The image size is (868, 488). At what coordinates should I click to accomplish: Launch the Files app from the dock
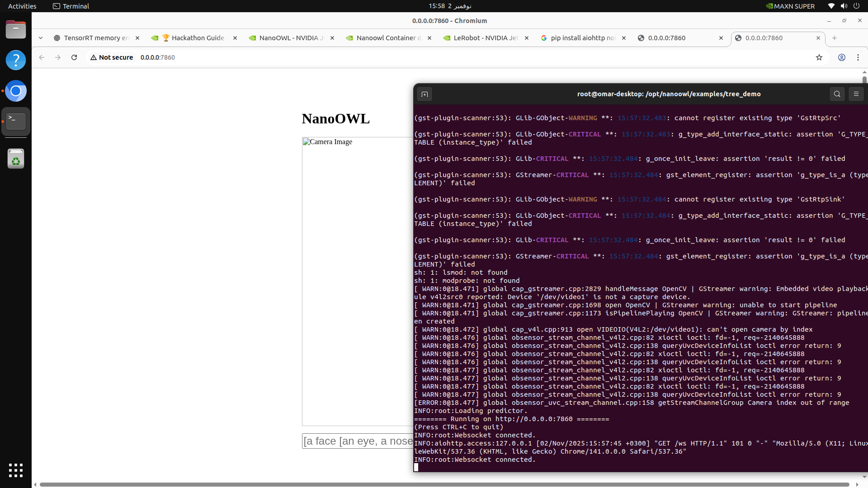[16, 30]
